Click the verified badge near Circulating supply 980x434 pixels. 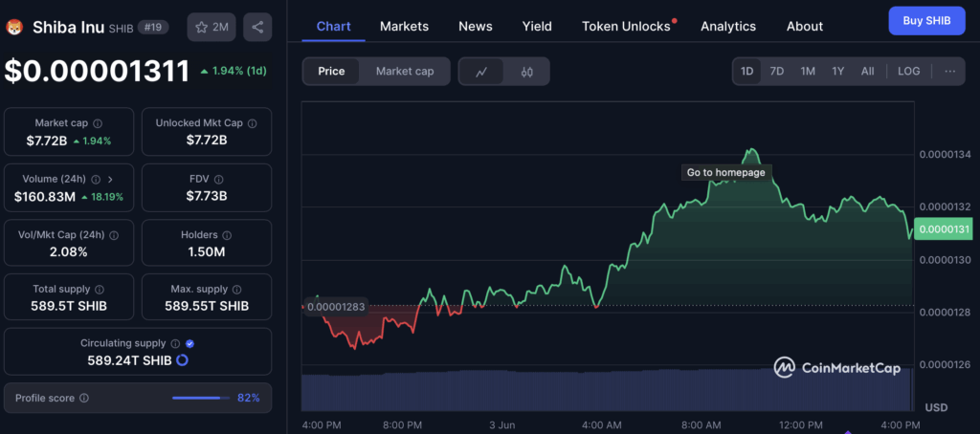click(190, 343)
